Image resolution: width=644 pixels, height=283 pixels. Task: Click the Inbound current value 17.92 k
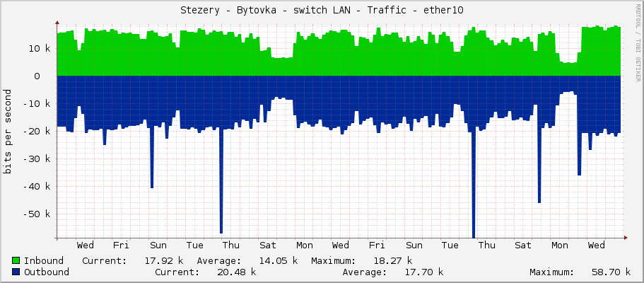coord(164,261)
